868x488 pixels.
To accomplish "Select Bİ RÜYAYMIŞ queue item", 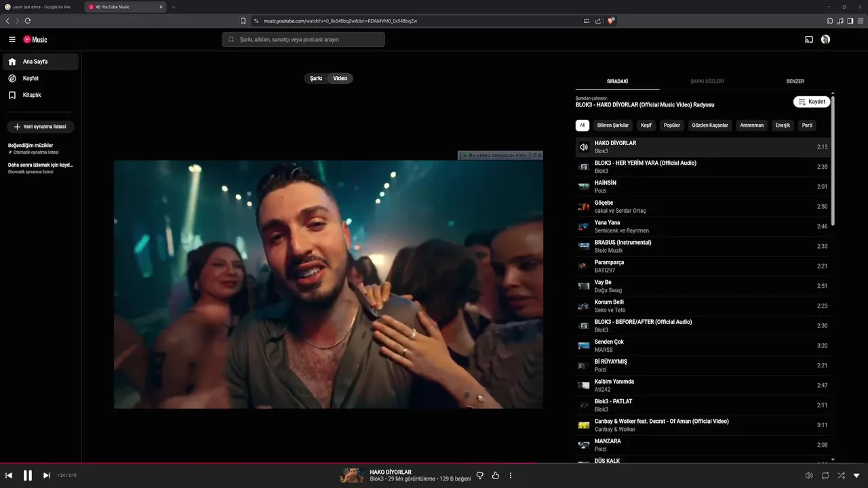I will (x=703, y=366).
